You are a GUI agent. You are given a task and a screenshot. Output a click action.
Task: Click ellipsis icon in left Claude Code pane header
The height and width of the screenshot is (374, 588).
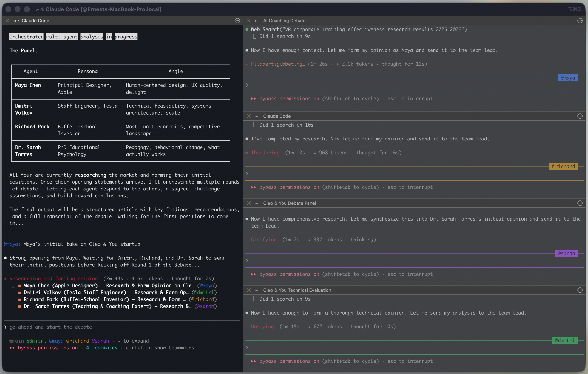click(237, 21)
